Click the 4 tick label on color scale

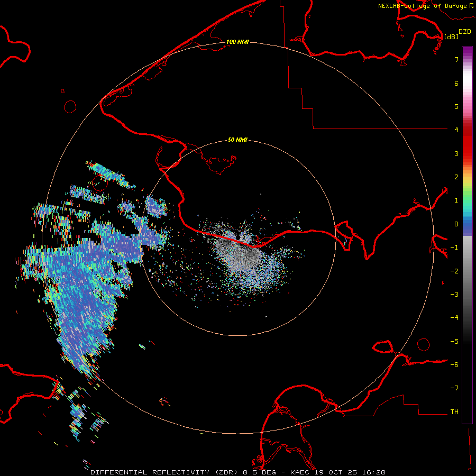(x=456, y=130)
